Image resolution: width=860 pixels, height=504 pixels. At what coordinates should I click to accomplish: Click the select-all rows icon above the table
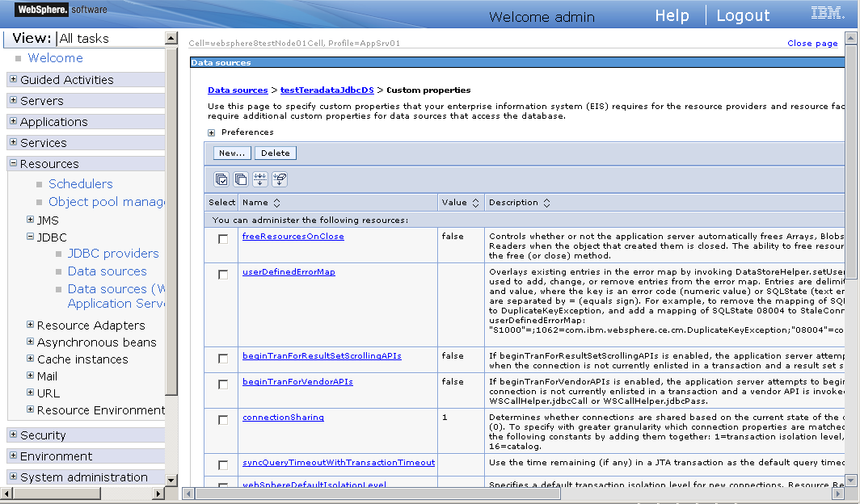[x=221, y=179]
